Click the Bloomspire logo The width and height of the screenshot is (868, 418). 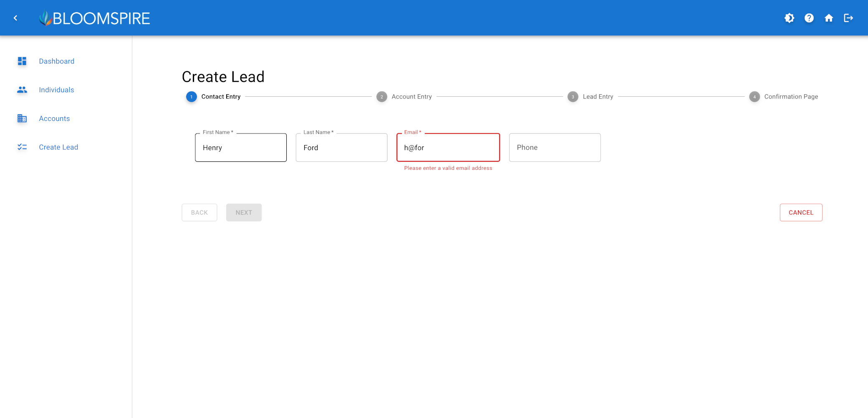[x=94, y=18]
